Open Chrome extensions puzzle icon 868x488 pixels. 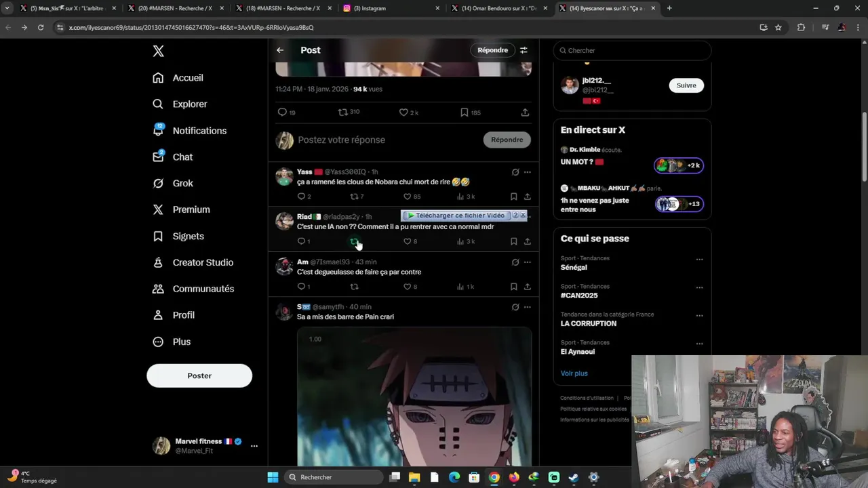coord(801,27)
